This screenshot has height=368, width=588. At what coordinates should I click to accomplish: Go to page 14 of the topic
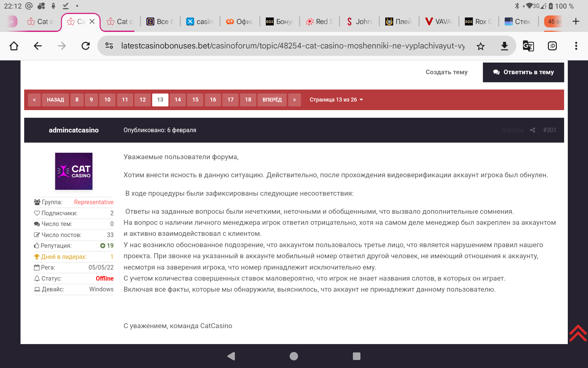coord(178,100)
